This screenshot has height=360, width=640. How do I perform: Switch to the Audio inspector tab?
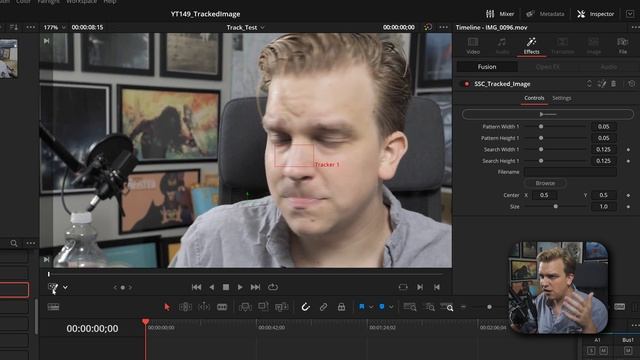pos(502,46)
